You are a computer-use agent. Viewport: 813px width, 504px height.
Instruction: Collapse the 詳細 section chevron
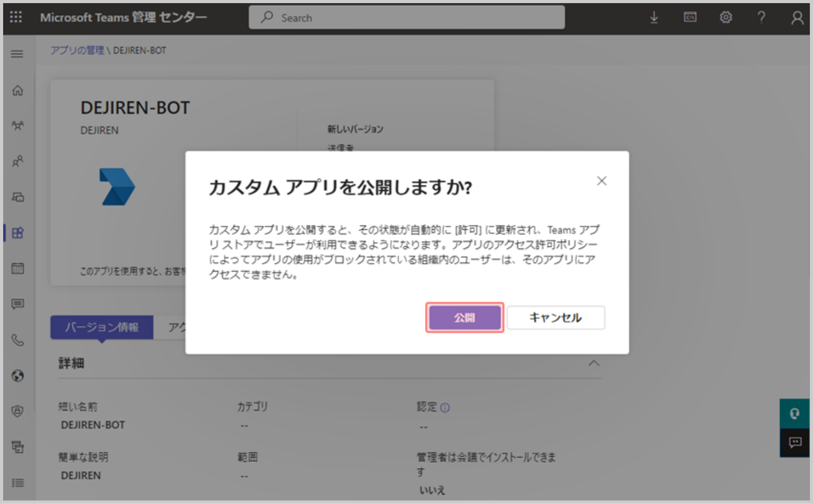pyautogui.click(x=594, y=363)
